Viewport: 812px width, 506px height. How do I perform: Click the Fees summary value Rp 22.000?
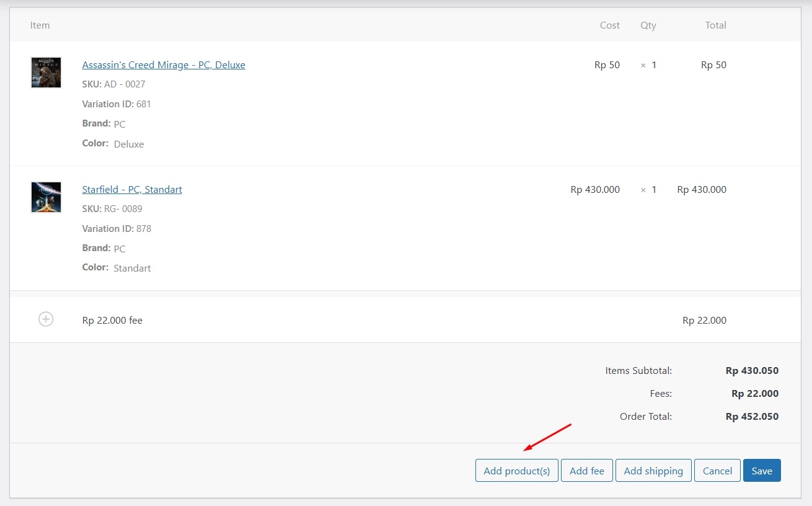(x=755, y=394)
